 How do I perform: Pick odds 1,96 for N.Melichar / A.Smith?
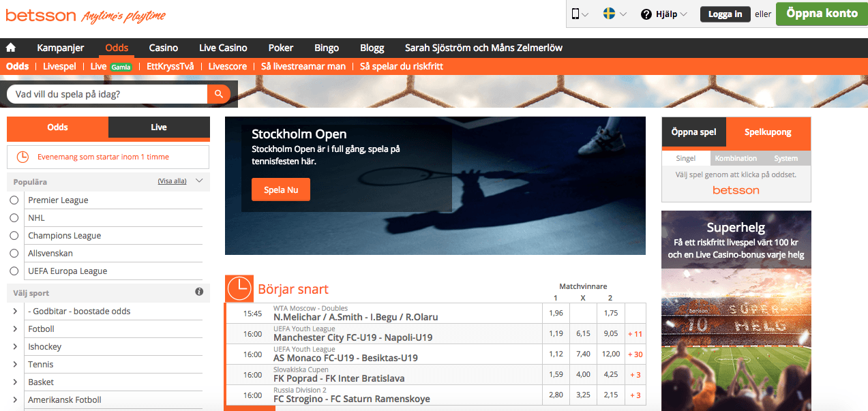pyautogui.click(x=555, y=314)
